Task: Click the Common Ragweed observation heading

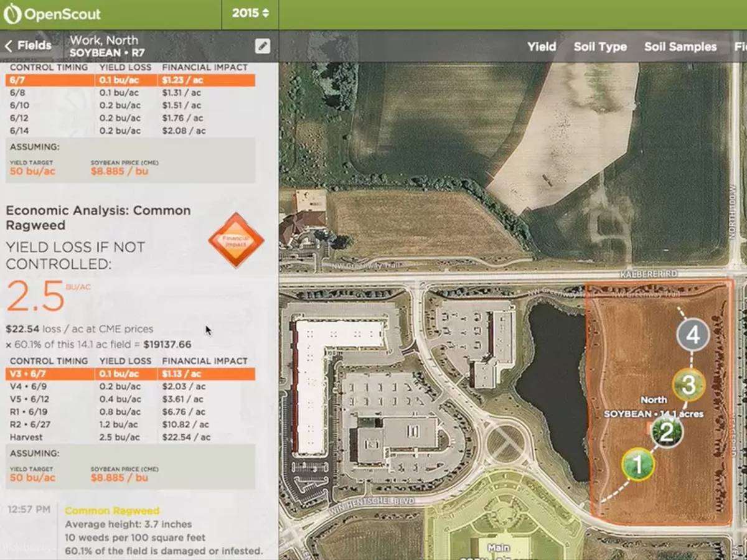Action: [112, 511]
